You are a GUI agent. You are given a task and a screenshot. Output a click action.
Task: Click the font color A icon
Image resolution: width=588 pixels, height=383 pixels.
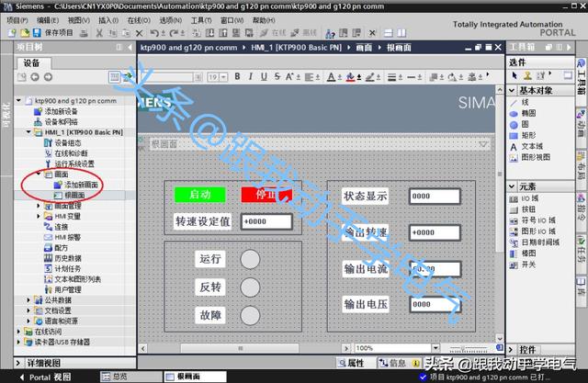click(x=331, y=77)
